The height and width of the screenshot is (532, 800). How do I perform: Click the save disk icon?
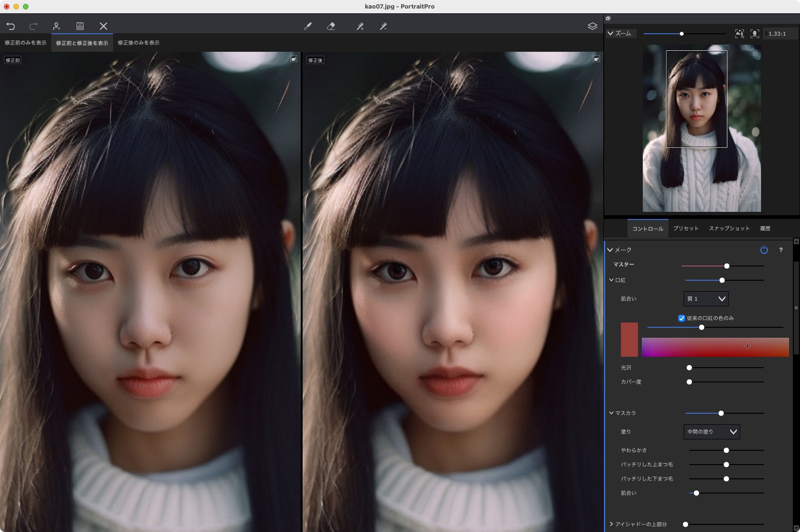point(80,26)
